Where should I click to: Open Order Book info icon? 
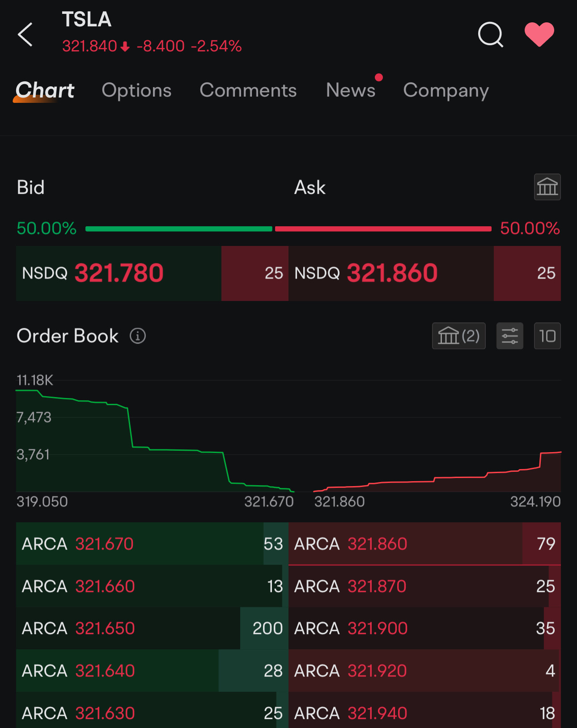[x=138, y=336]
